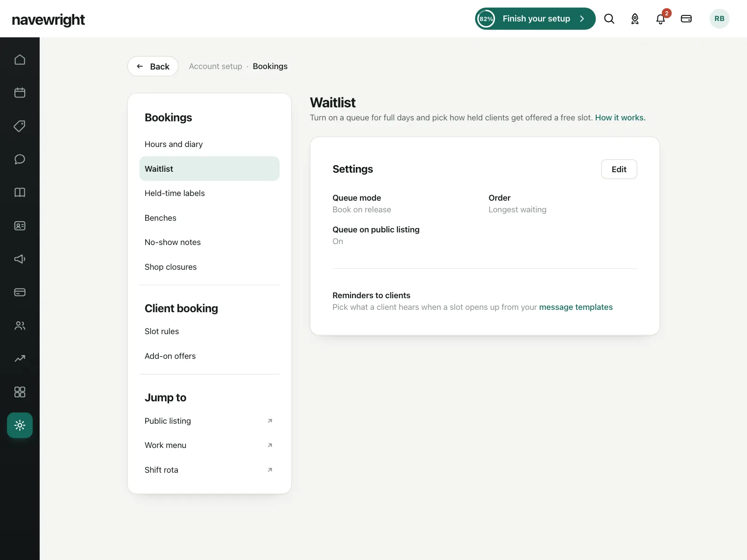The image size is (747, 560).
Task: Click the 'Order' label
Action: 500,198
